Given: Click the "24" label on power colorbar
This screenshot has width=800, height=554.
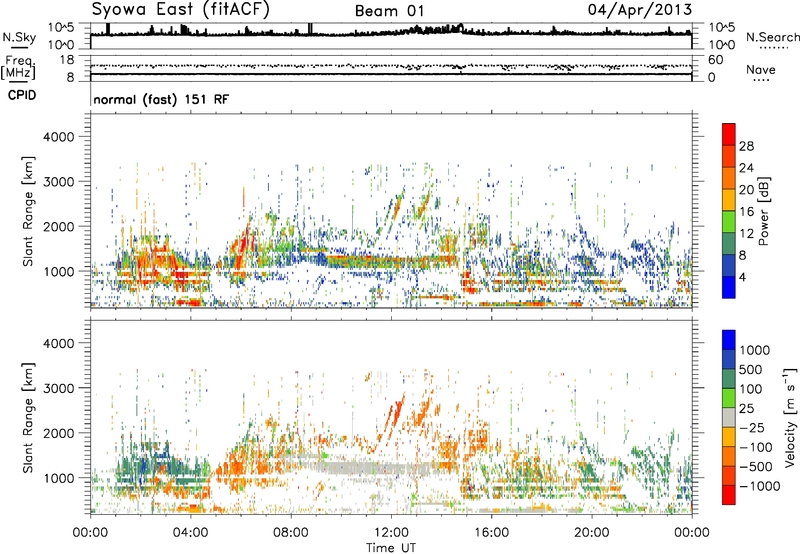Looking at the screenshot, I should (x=746, y=168).
